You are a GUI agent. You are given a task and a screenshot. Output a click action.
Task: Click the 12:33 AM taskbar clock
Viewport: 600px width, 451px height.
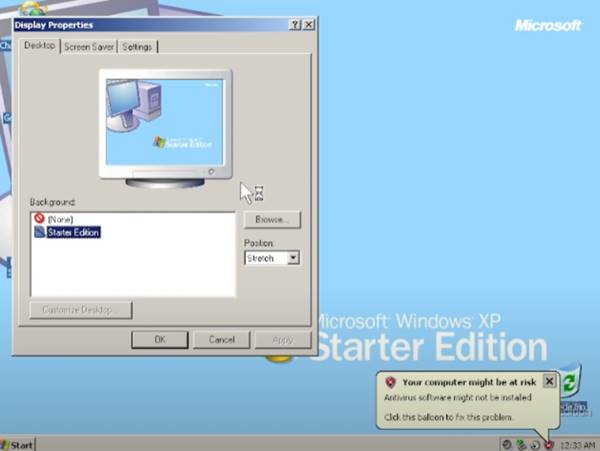(x=578, y=445)
